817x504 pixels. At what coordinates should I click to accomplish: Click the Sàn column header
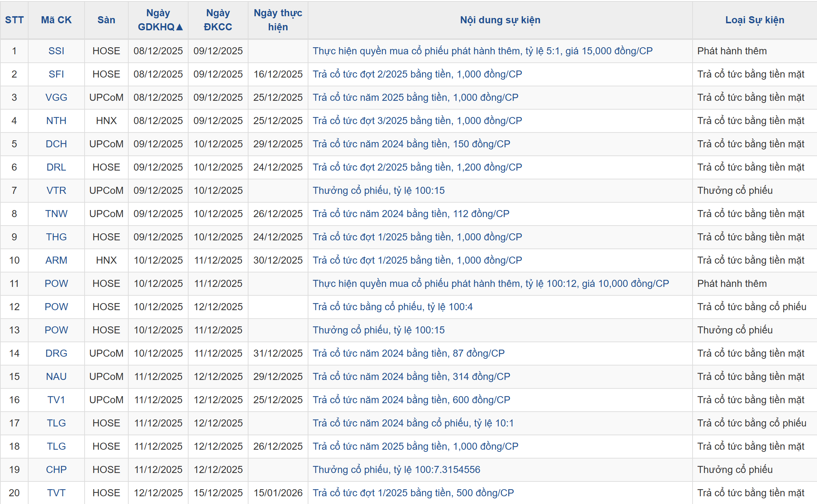click(106, 20)
